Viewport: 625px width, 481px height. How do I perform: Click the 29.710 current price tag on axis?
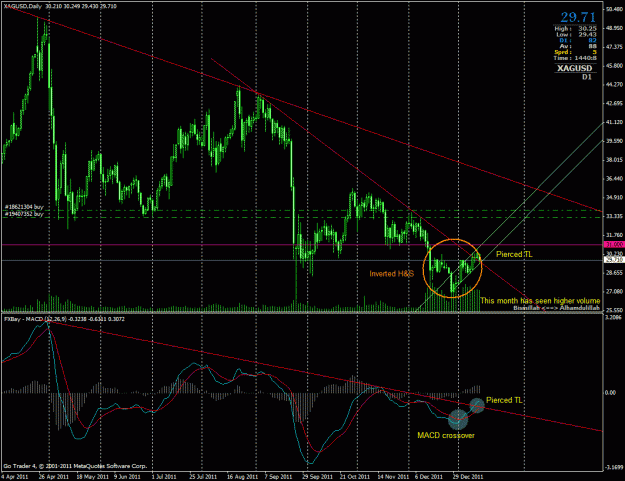(x=614, y=260)
